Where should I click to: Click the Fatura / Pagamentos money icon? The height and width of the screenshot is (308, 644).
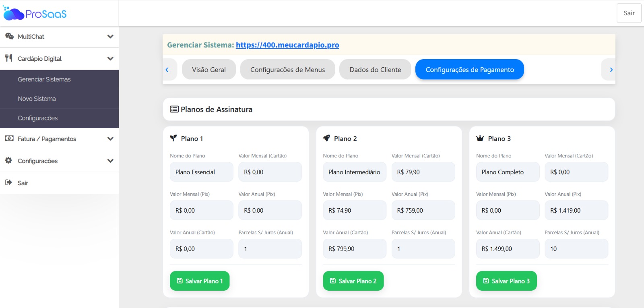pyautogui.click(x=9, y=138)
